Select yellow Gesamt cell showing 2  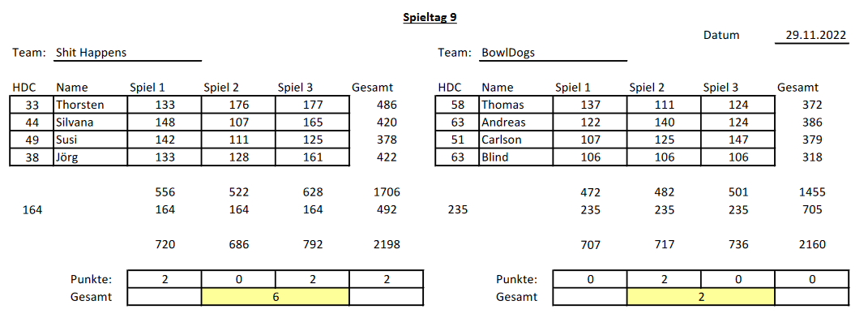click(701, 297)
